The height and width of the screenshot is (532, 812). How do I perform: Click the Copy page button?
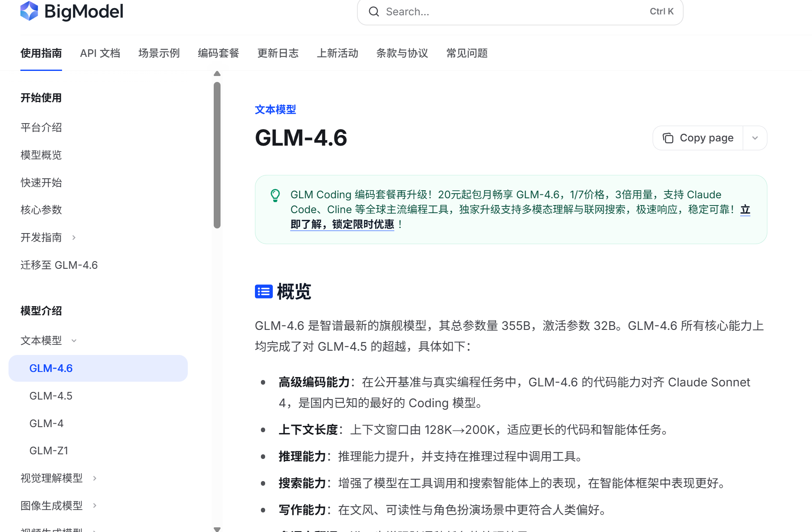[698, 138]
